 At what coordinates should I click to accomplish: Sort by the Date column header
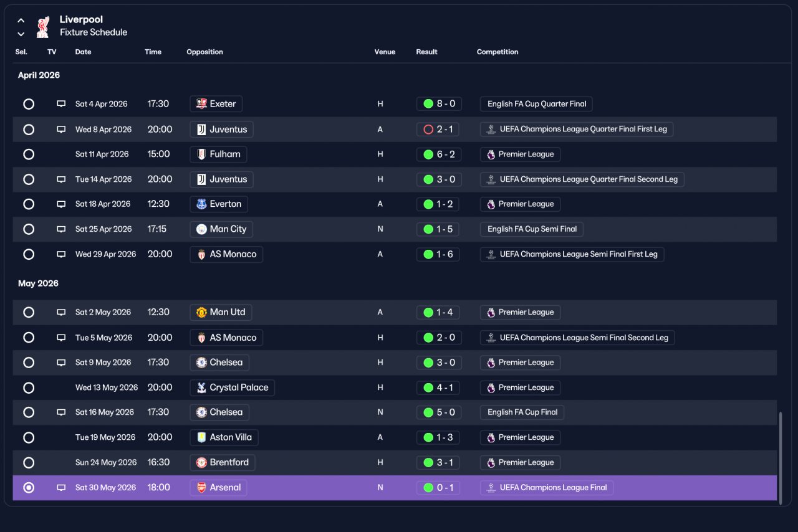point(84,52)
